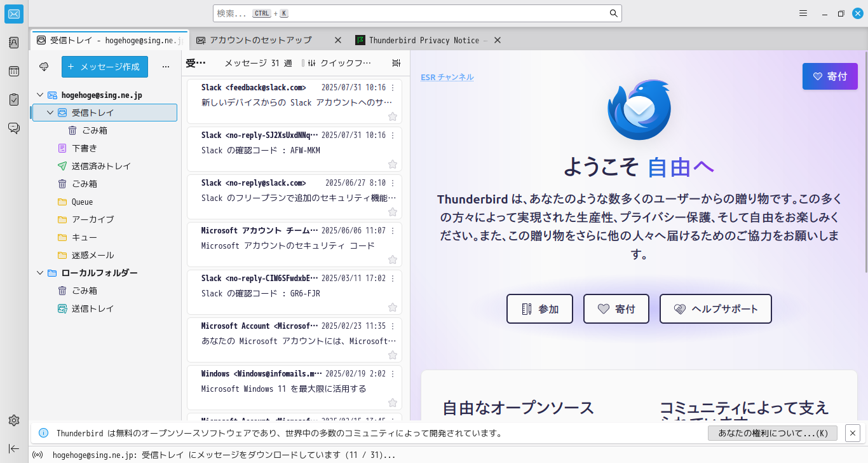The width and height of the screenshot is (868, 463).
Task: Open the Calendar space icon
Action: point(13,71)
